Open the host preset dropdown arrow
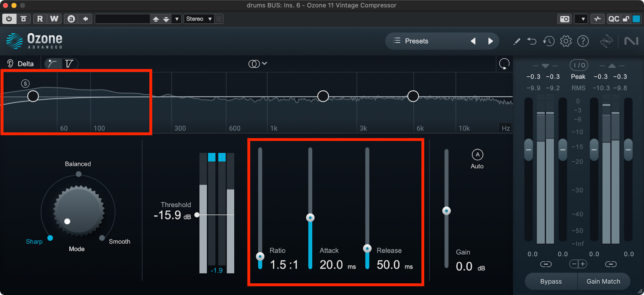This screenshot has width=644, height=295. (x=176, y=19)
